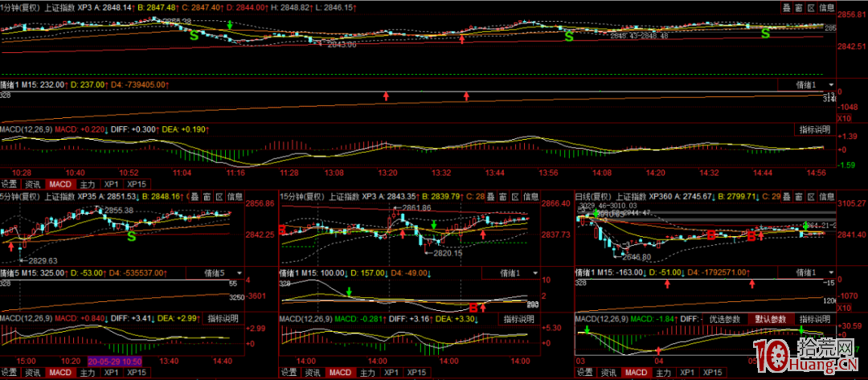This screenshot has width=868, height=380.
Task: Click the 窗 window icon in 1分钟 chart
Action: [800, 7]
